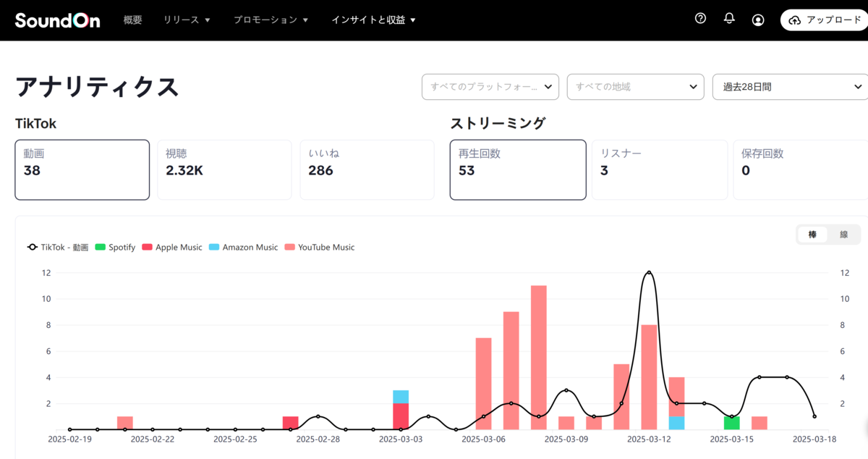
Task: Open the すべてのプラットフォーム dropdown
Action: [x=490, y=87]
